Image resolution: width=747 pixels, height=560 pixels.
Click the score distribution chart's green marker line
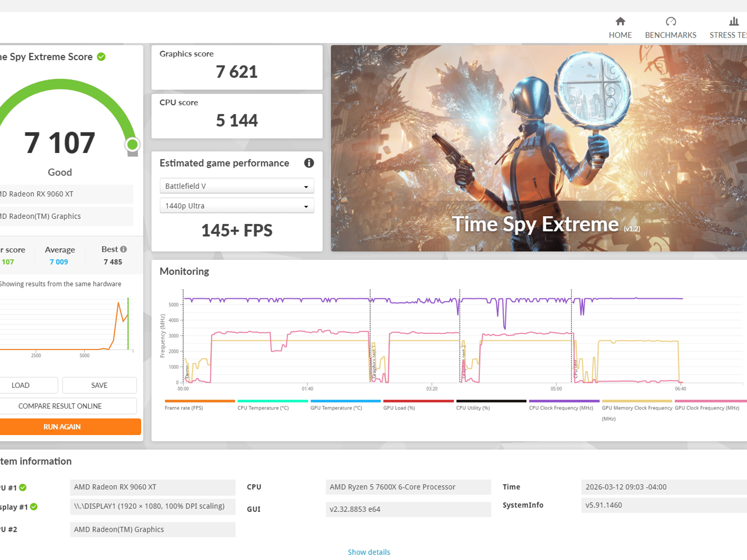pos(128,324)
